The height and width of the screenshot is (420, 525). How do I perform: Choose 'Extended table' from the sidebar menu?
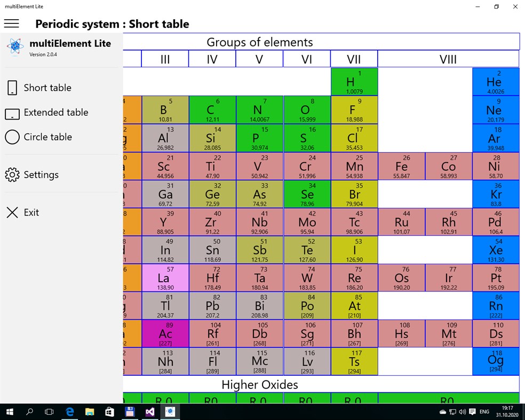click(x=55, y=113)
